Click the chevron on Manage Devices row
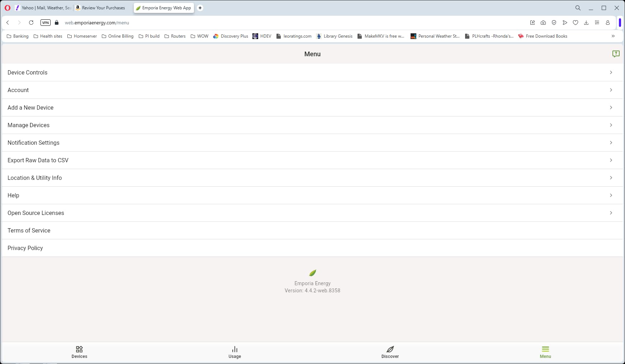Viewport: 625px width, 364px height. click(611, 125)
